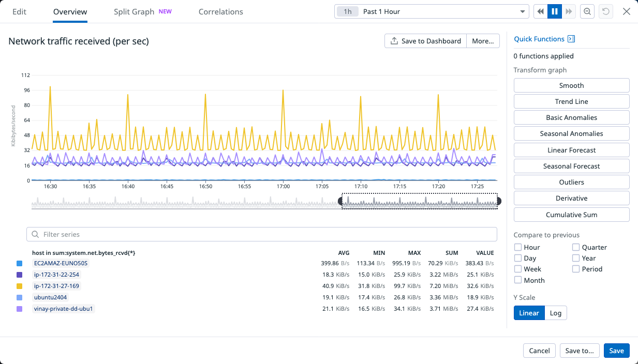The image size is (638, 364).
Task: Enable Compare to previous Hour
Action: pyautogui.click(x=517, y=247)
